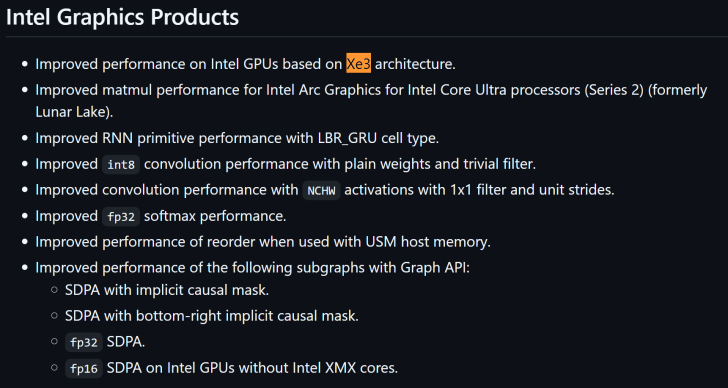
Task: Click the fp16 inline code tag
Action: (84, 369)
